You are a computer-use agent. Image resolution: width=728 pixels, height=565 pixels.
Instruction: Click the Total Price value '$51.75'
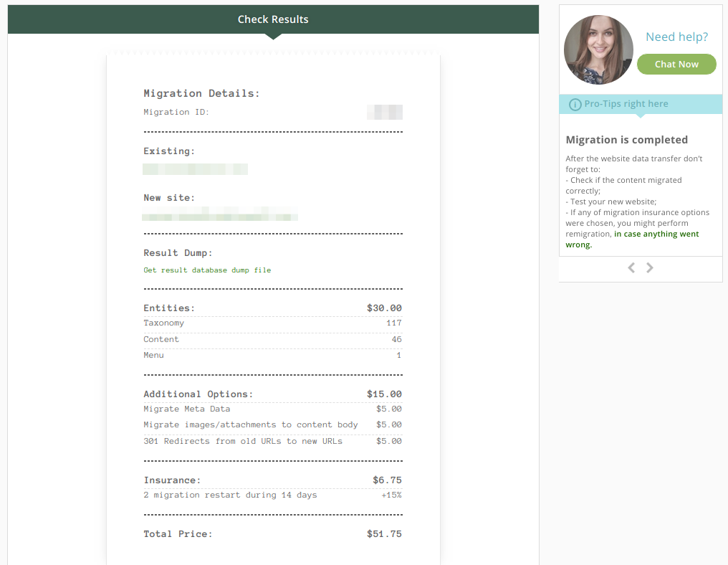(384, 534)
